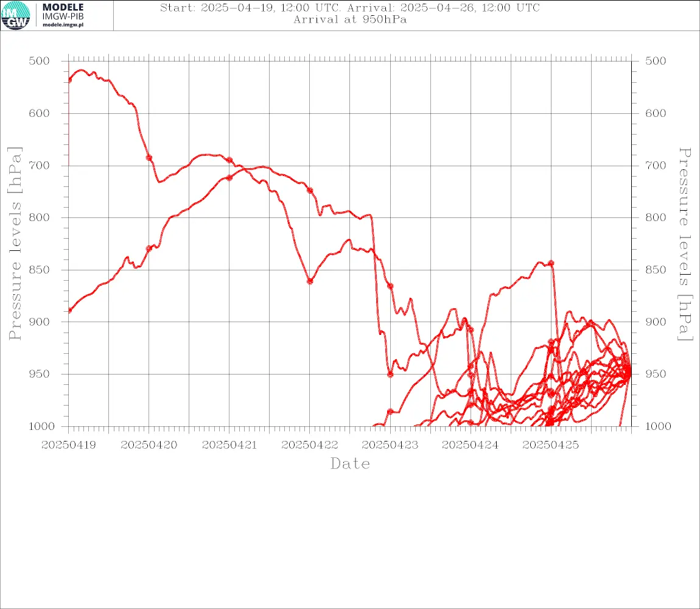This screenshot has height=609, width=700.
Task: Click the 20250422 date label
Action: (310, 445)
